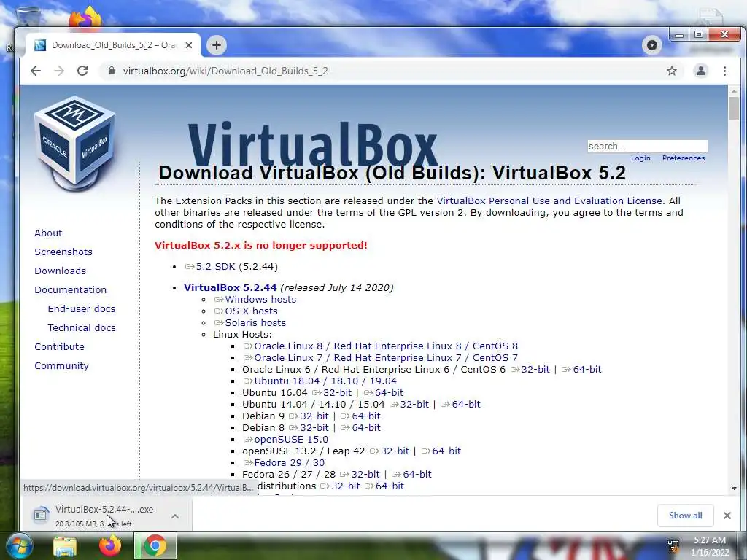747x560 pixels.
Task: Open the Chrome profile avatar icon
Action: [x=701, y=71]
